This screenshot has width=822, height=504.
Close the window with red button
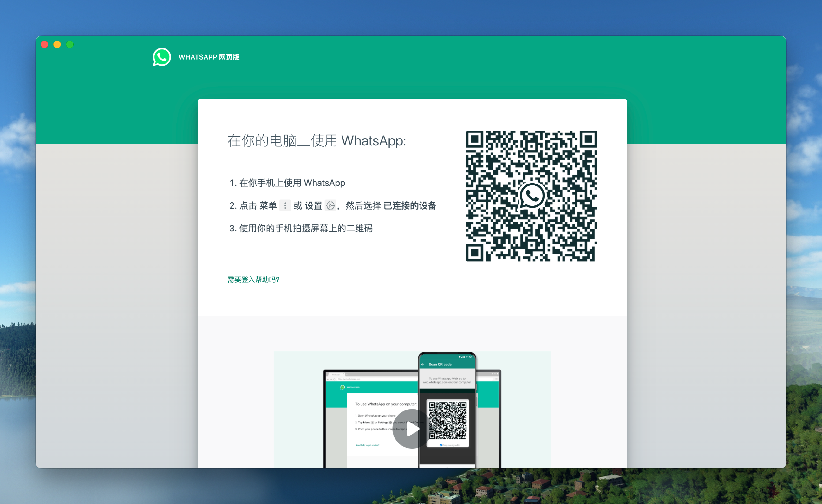pos(44,44)
